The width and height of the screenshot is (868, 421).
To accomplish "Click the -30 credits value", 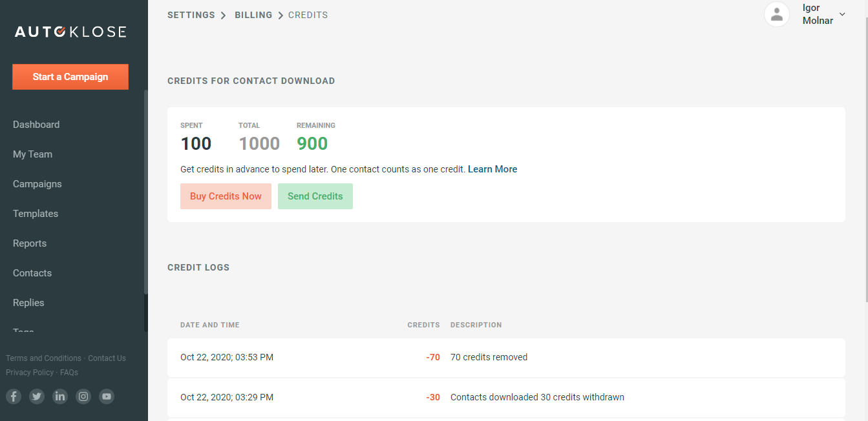I will coord(433,397).
